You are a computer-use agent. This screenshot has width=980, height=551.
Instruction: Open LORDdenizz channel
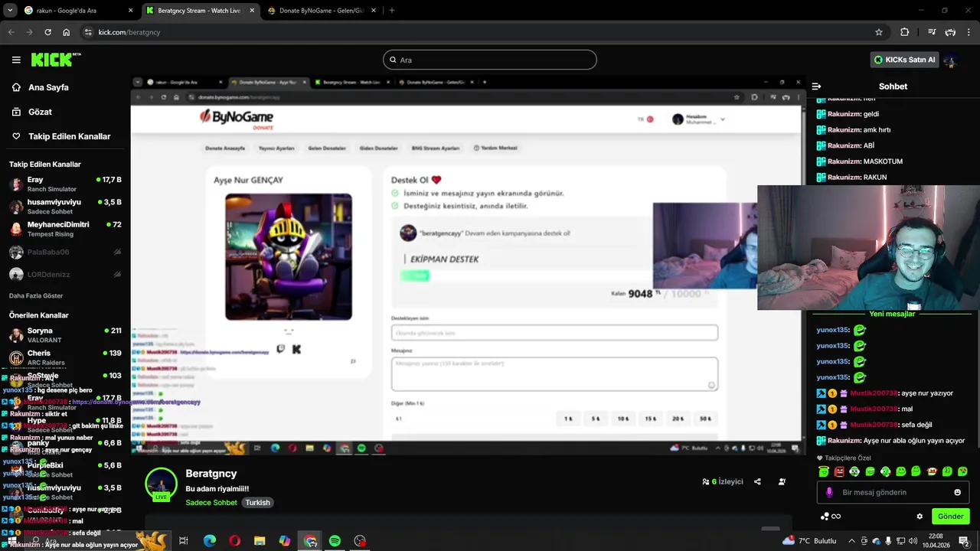[64, 274]
